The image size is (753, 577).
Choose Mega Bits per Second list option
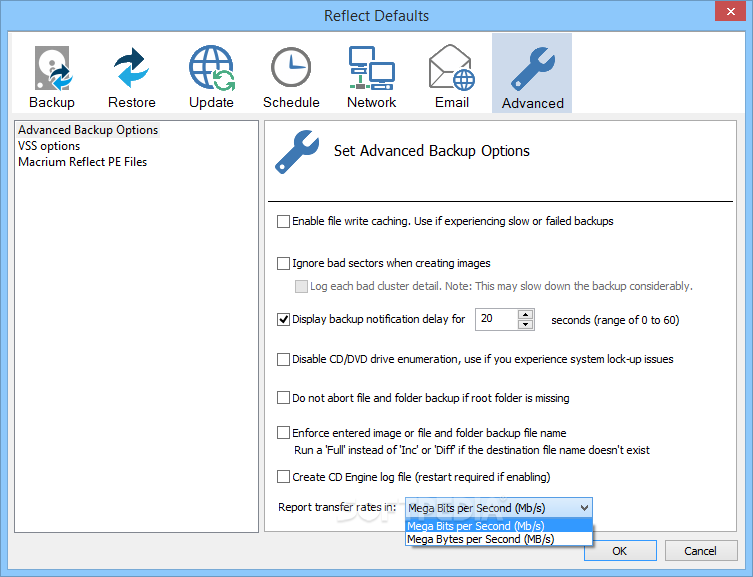coord(499,526)
